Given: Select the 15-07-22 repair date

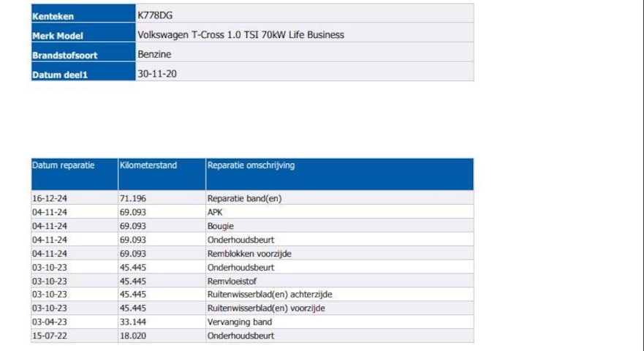Looking at the screenshot, I should click(50, 336).
